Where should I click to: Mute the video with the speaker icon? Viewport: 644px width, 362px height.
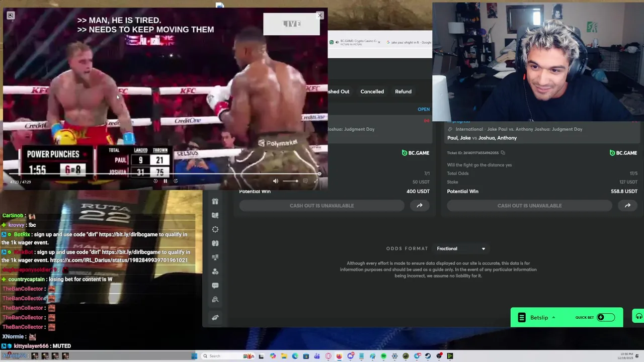[275, 181]
